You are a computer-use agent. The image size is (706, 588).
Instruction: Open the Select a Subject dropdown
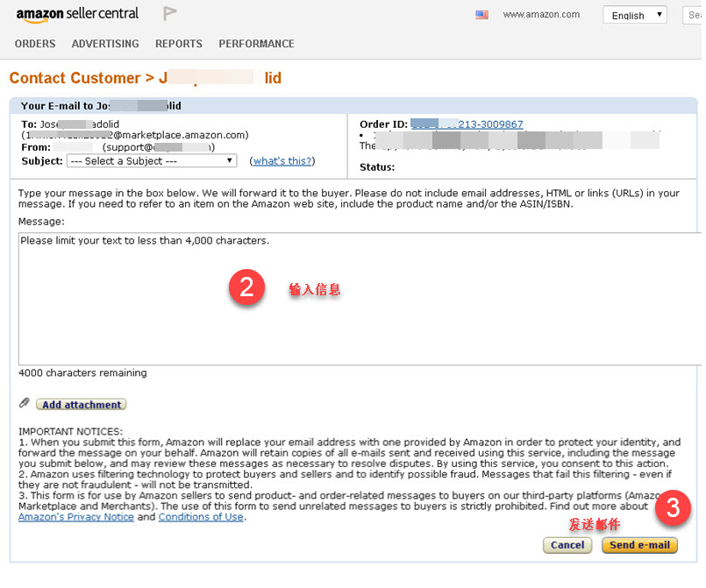coord(152,161)
